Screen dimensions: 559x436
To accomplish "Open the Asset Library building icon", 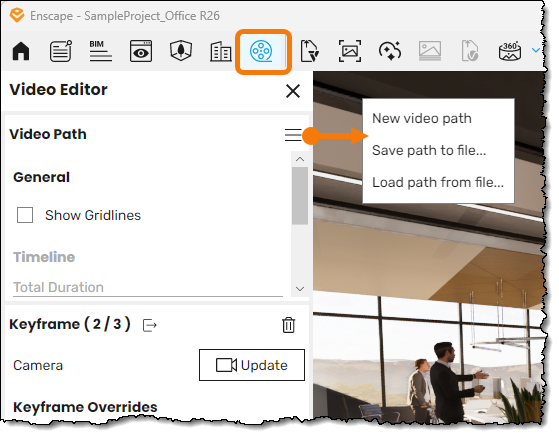I will [x=221, y=52].
